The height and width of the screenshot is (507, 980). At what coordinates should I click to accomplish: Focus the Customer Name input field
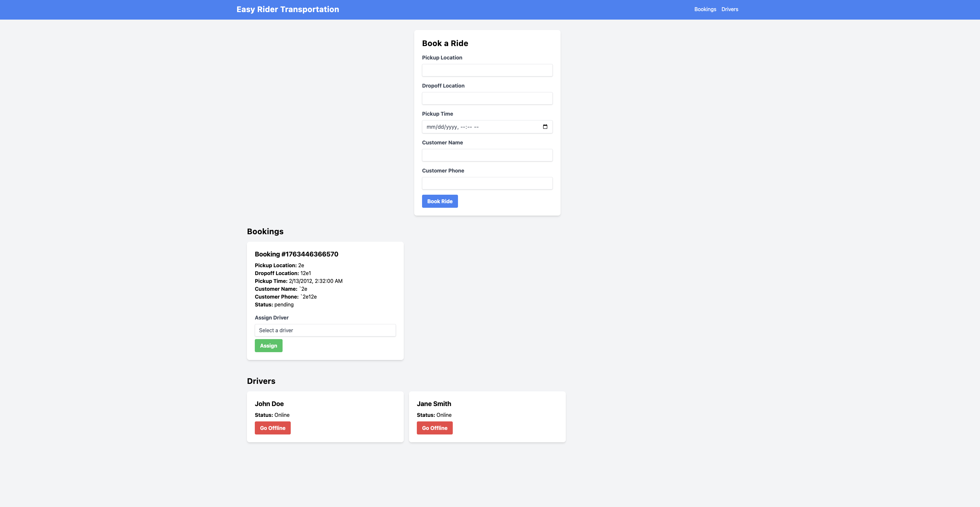(487, 155)
